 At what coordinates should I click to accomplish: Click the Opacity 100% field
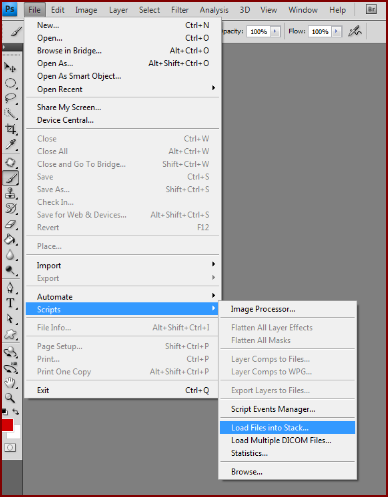tap(259, 31)
